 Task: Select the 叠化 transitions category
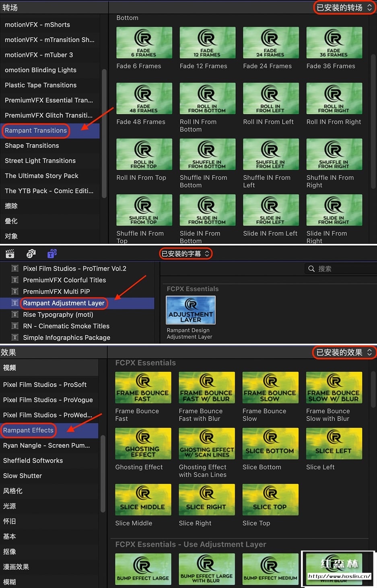[x=50, y=221]
